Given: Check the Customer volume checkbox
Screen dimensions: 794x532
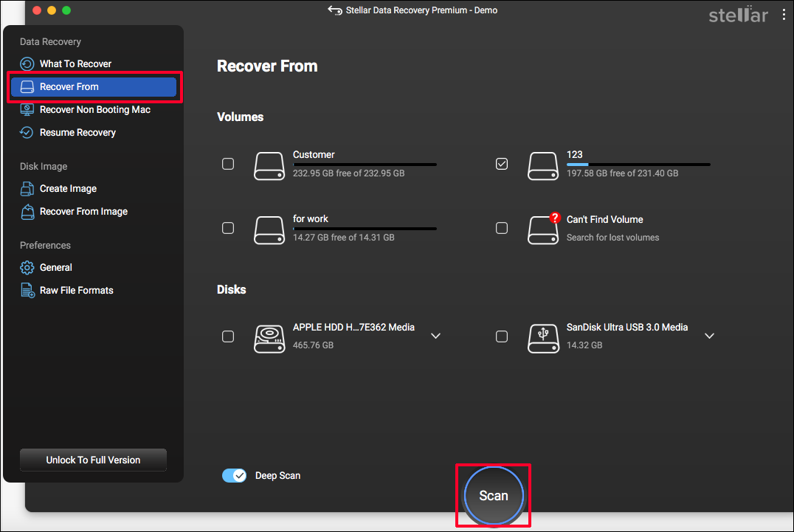Looking at the screenshot, I should [x=228, y=164].
